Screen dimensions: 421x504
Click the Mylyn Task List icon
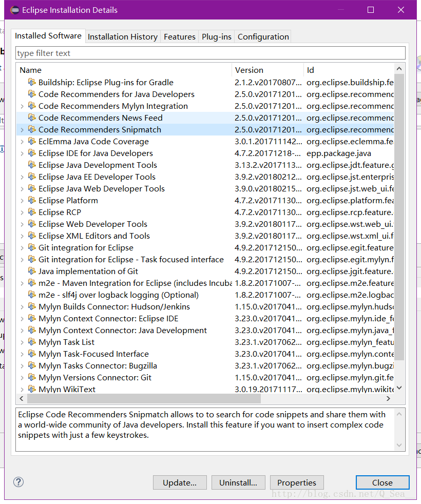coord(32,342)
